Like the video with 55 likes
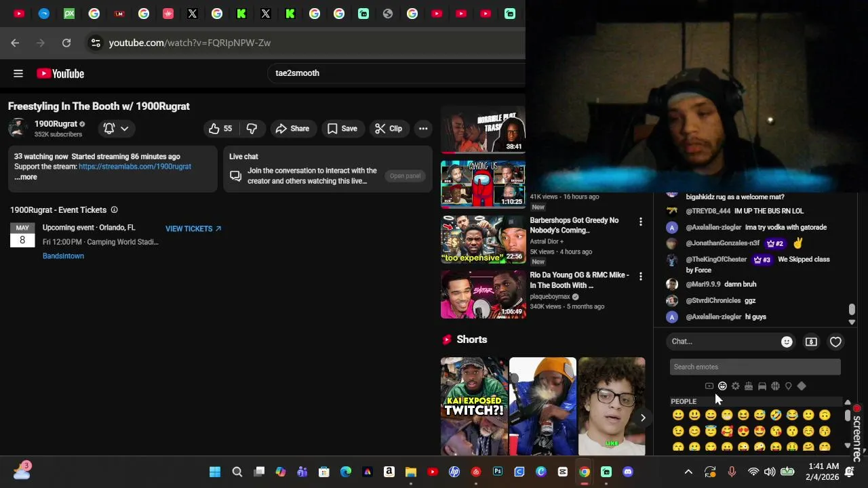This screenshot has width=868, height=488. (221, 128)
